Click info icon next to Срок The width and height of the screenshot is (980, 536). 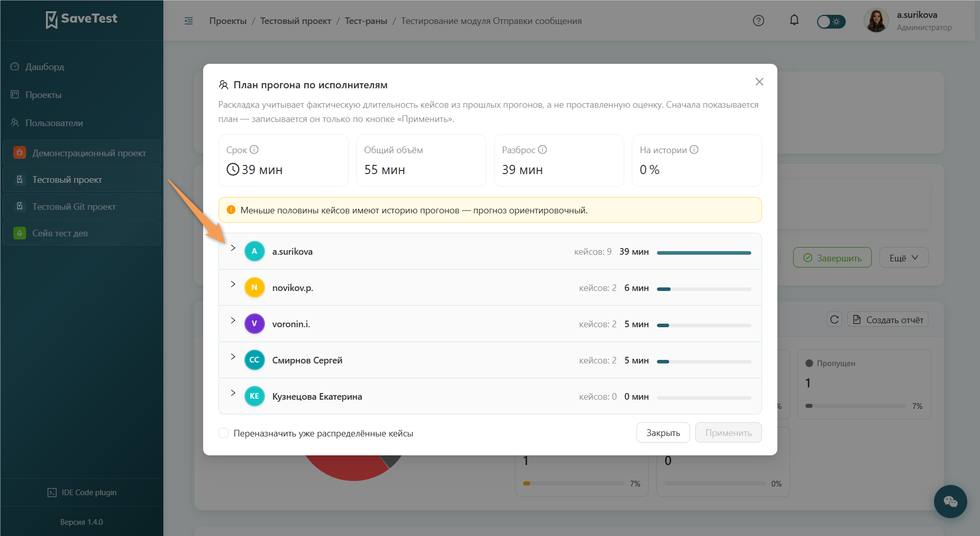tap(254, 150)
